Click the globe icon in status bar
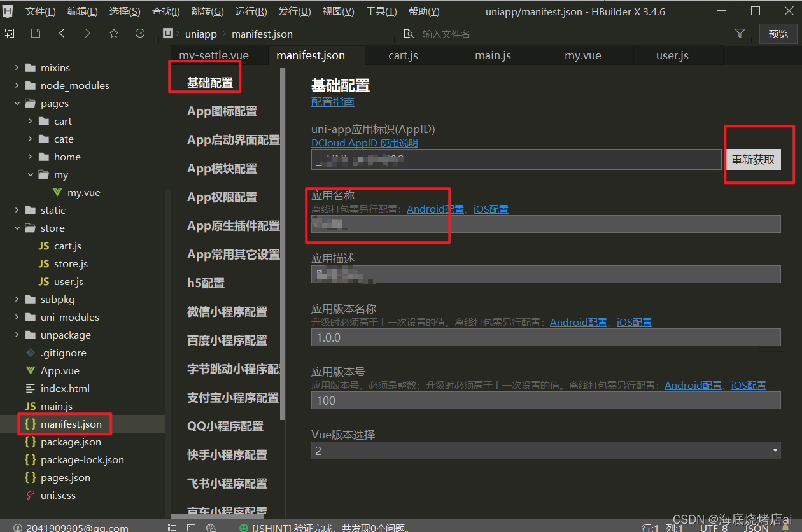 click(x=211, y=528)
